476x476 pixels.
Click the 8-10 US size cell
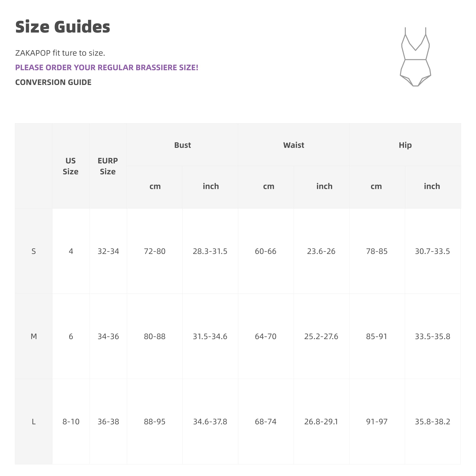71,422
